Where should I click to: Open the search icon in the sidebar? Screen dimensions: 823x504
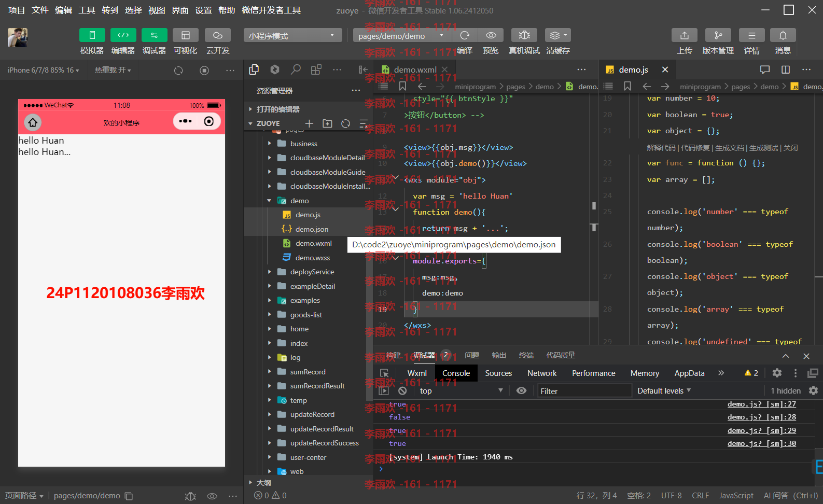[296, 69]
